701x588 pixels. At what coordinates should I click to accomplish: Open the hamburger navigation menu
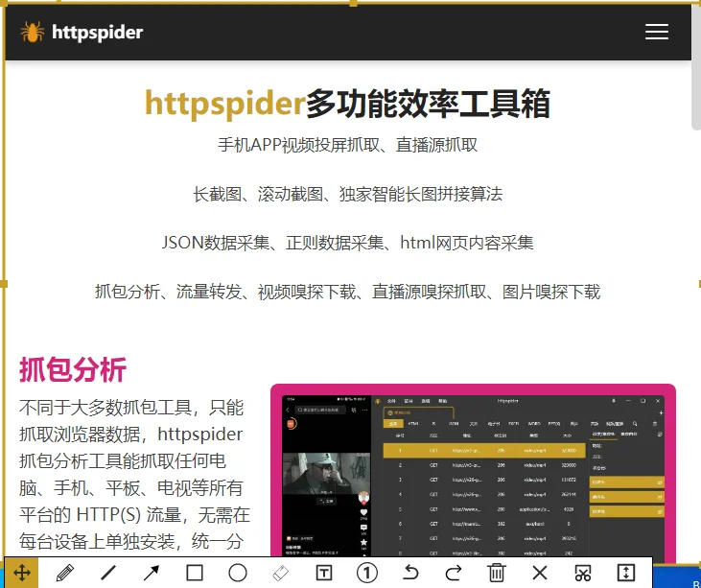(657, 32)
